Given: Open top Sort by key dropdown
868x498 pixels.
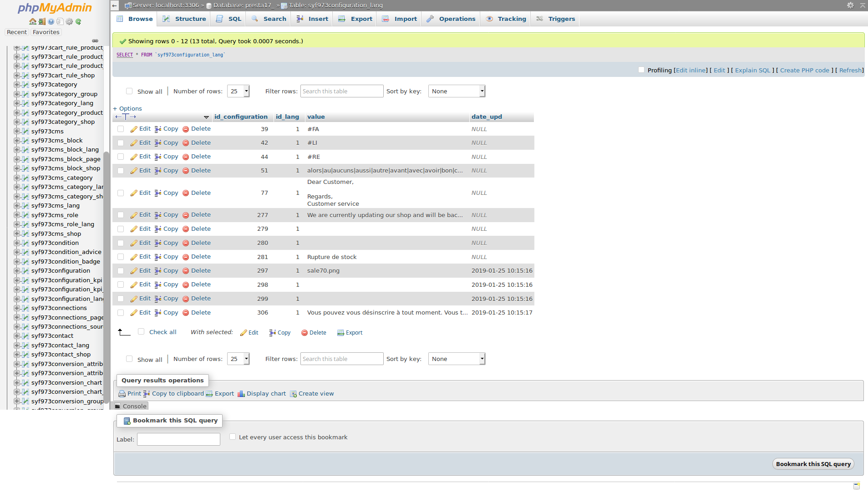Looking at the screenshot, I should [457, 91].
